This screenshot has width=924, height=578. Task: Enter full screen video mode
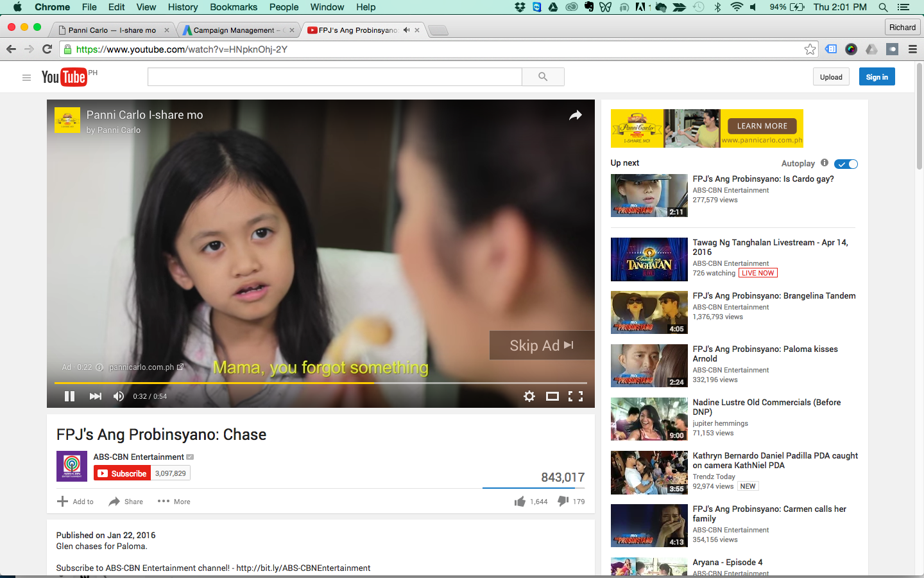576,396
